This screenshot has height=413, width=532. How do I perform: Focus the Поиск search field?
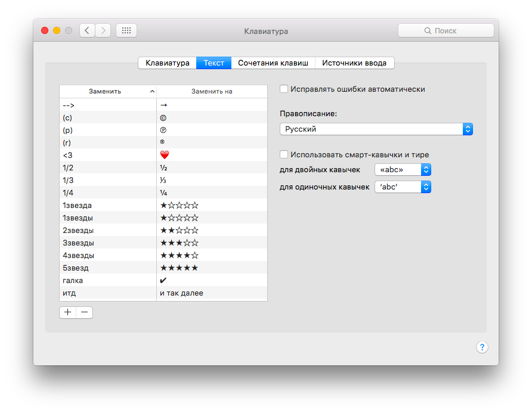pos(446,30)
